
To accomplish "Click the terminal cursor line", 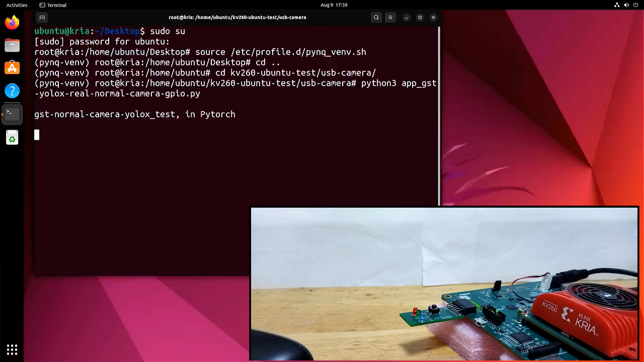I will [37, 135].
